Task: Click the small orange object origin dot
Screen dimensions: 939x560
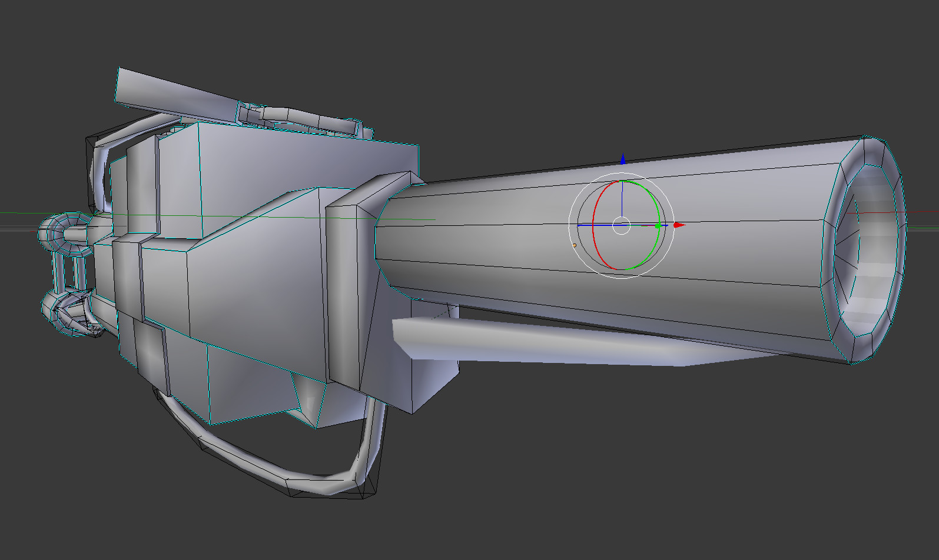Action: [x=575, y=245]
